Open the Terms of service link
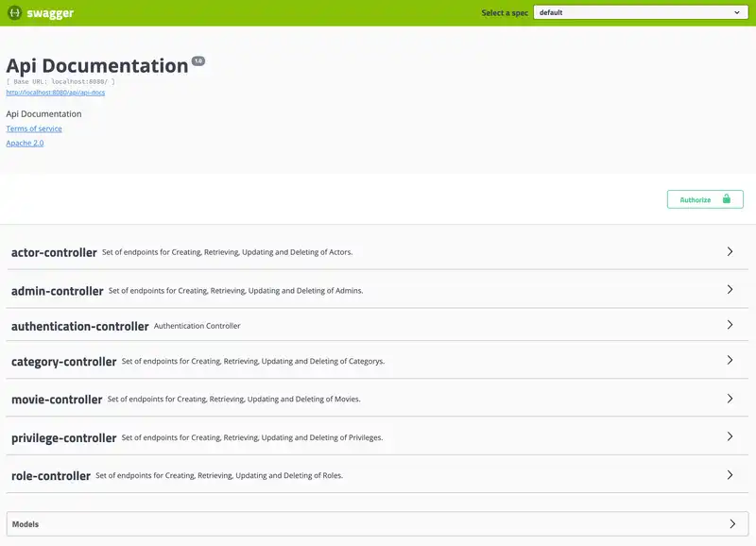Image resolution: width=756 pixels, height=546 pixels. pos(34,128)
